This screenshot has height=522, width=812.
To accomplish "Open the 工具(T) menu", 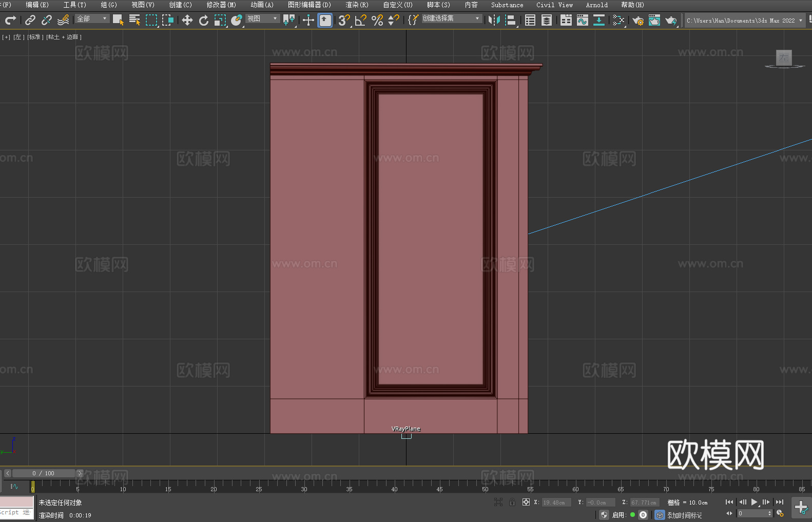I will click(74, 5).
